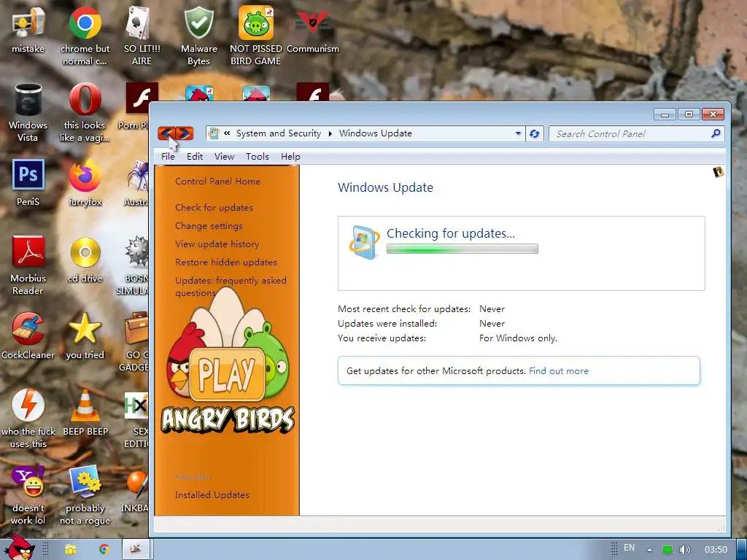
Task: Open the 'furryfox' Firefox icon
Action: (x=85, y=183)
